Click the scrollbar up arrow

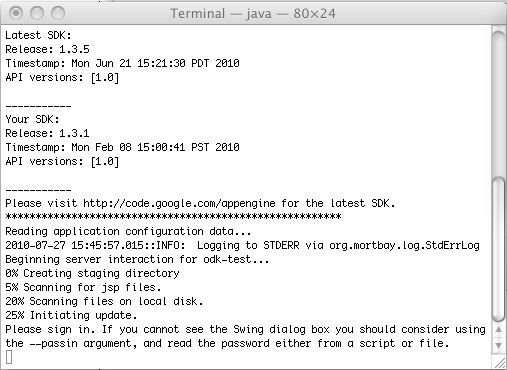coord(499,330)
